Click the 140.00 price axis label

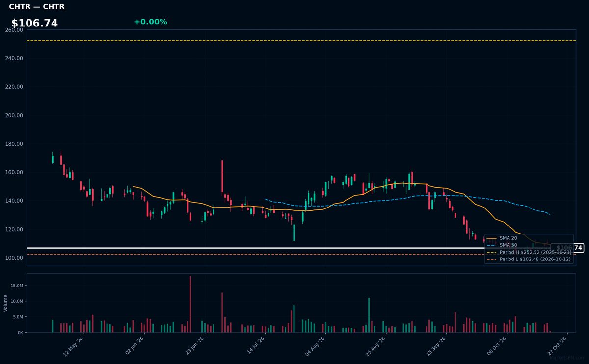(x=14, y=201)
